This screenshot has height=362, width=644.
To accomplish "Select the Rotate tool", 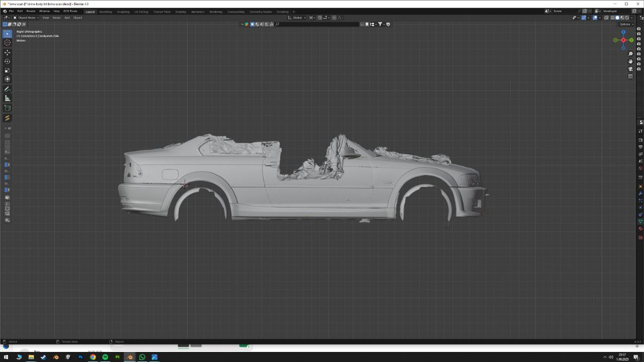I will click(x=7, y=61).
